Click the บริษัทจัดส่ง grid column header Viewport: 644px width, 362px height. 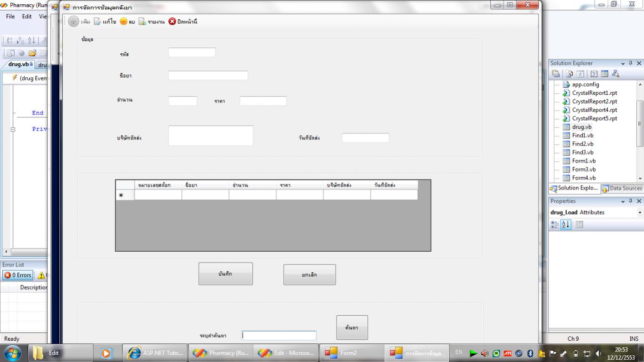[347, 185]
